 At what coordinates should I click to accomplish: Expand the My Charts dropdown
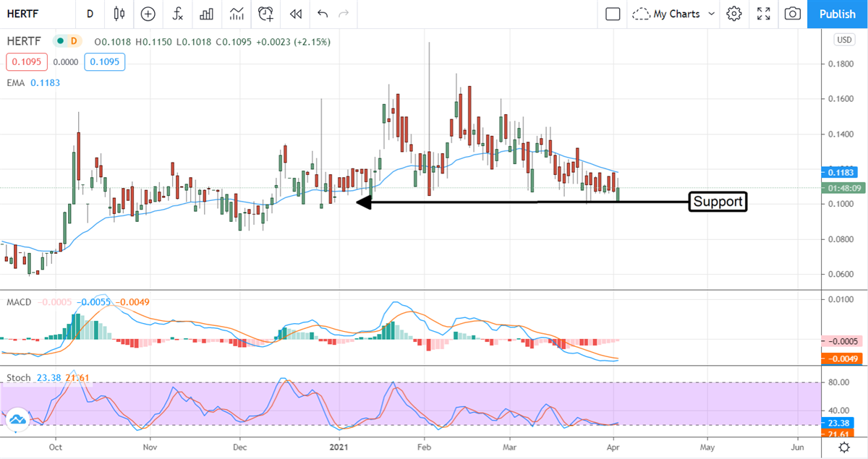[x=673, y=14]
